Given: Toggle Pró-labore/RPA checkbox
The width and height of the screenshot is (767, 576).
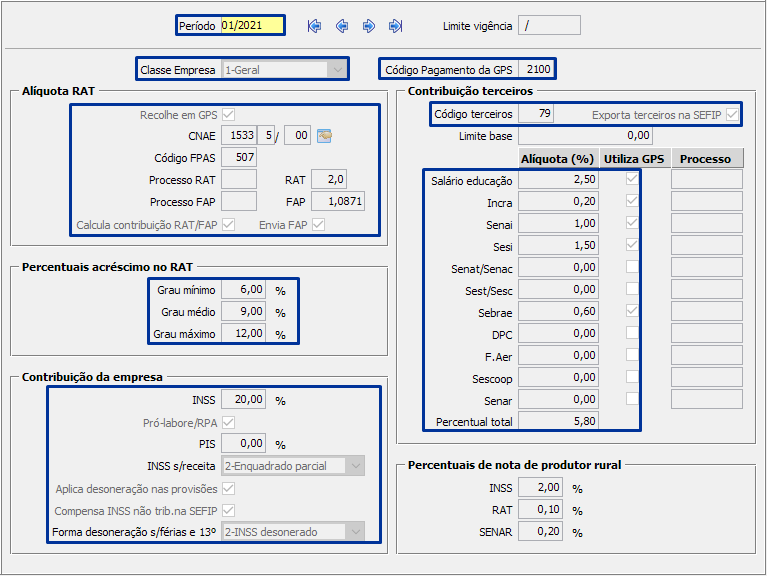Looking at the screenshot, I should (229, 422).
